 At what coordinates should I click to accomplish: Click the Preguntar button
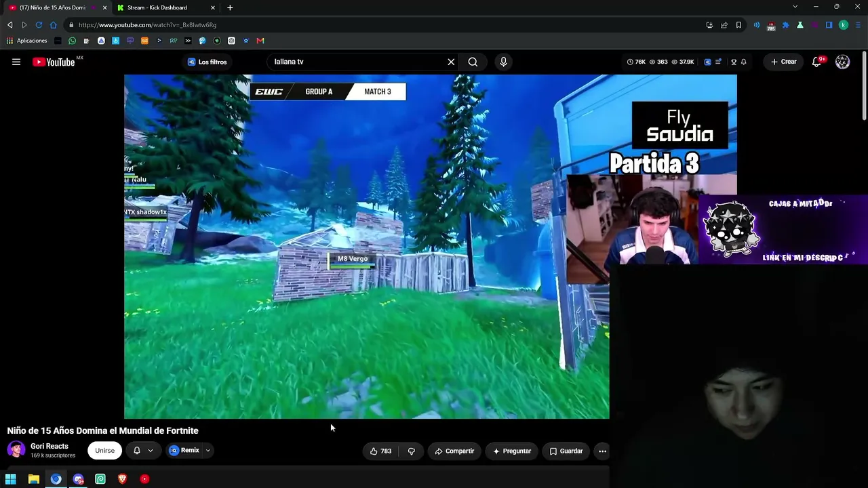(x=512, y=451)
